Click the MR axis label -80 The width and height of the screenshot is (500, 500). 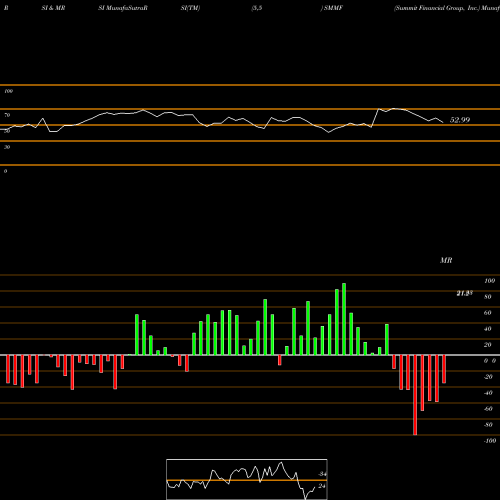[488, 425]
